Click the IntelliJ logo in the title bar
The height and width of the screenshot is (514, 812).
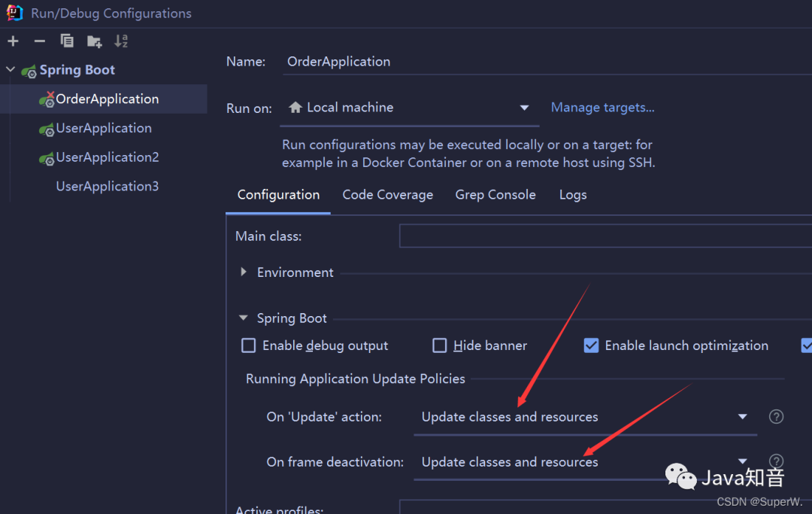click(x=14, y=13)
